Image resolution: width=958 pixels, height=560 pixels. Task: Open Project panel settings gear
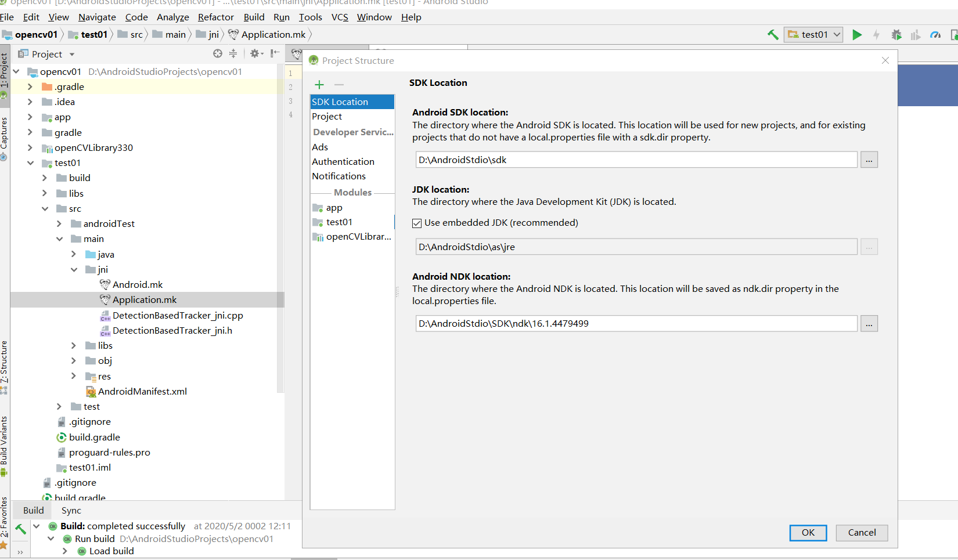click(256, 53)
